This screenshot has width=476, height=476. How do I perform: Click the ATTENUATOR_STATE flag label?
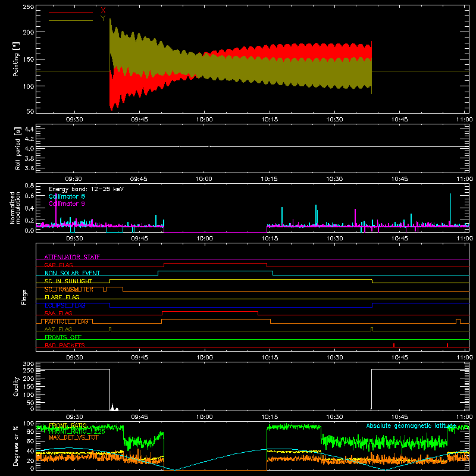(72, 257)
